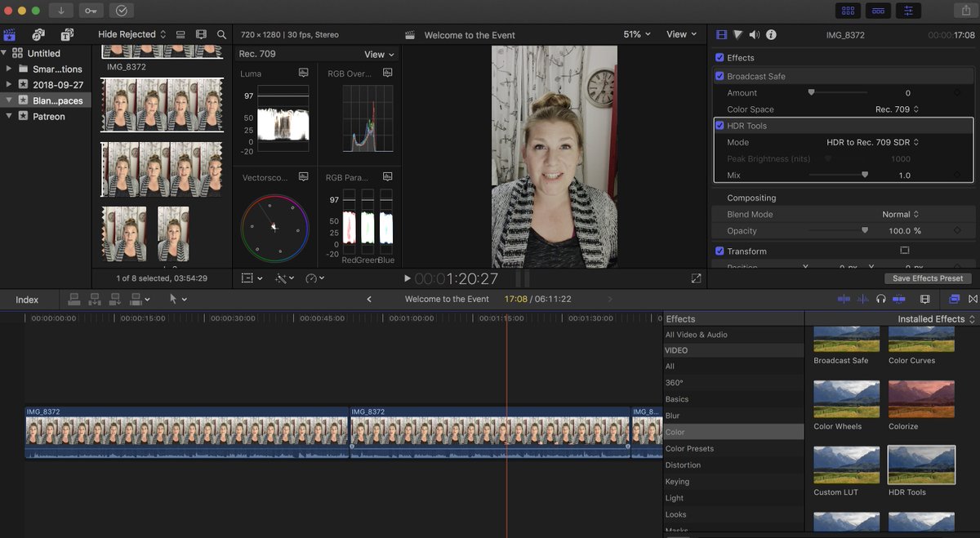The width and height of the screenshot is (980, 538).
Task: Insert the selected clip into the timeline
Action: [x=95, y=300]
